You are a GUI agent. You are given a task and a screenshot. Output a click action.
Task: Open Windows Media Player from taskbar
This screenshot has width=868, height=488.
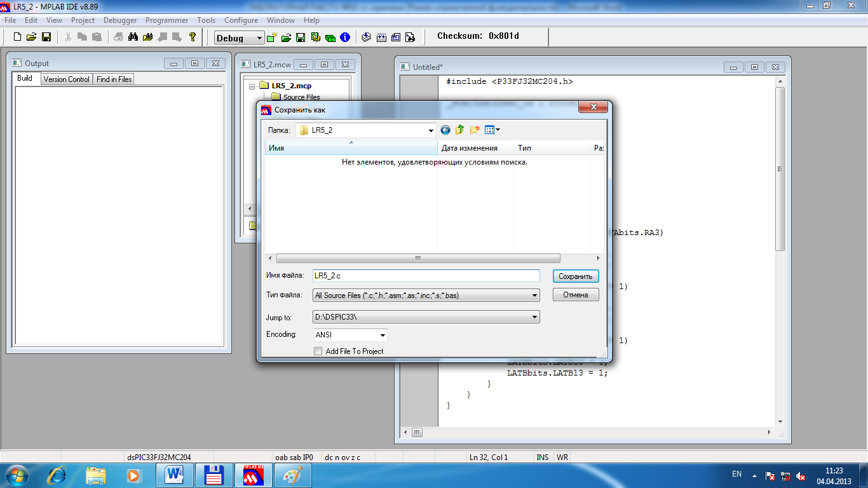point(134,475)
